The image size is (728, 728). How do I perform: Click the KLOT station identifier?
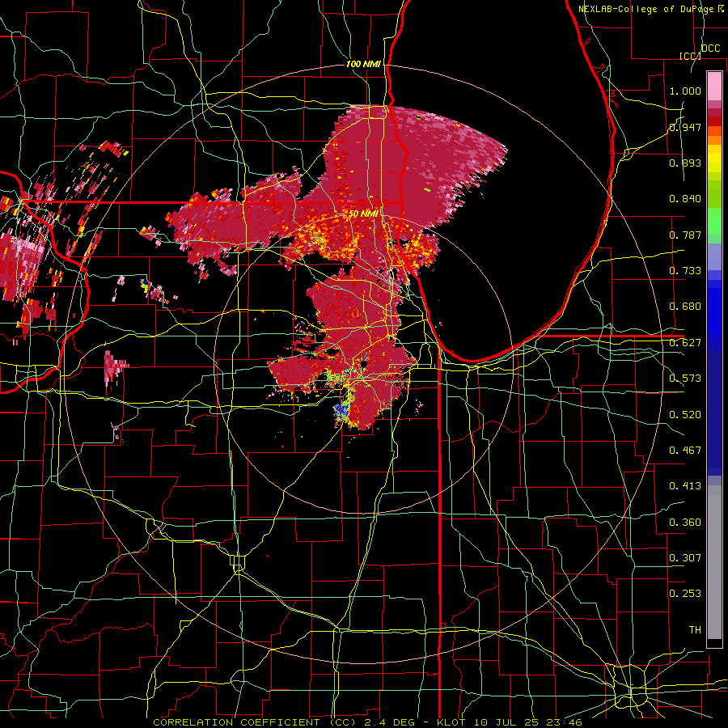453,722
